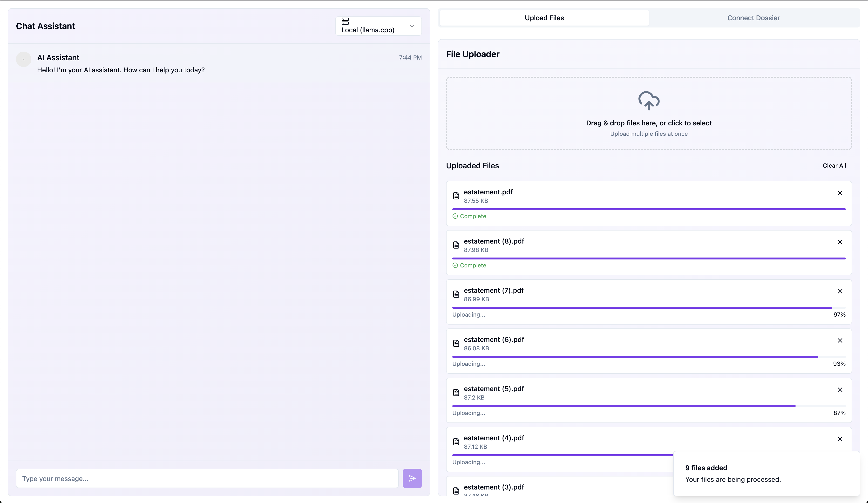Screen dimensions: 868x503
Task: Click the 87.12 KB file size
Action: point(475,447)
